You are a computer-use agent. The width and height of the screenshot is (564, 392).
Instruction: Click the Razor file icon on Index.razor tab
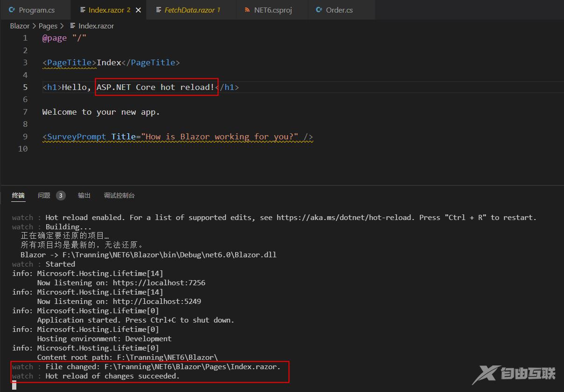pos(83,10)
